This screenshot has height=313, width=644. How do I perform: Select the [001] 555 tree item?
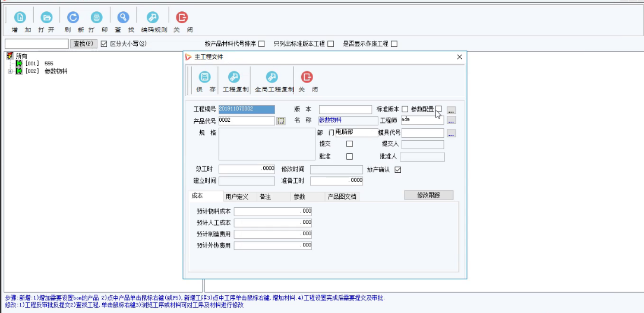click(39, 64)
